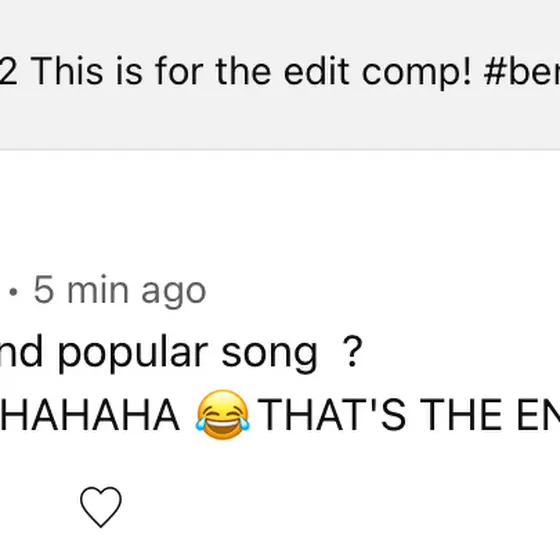Like the comment with the heart icon
Viewport: 560px width, 560px height.
(101, 506)
